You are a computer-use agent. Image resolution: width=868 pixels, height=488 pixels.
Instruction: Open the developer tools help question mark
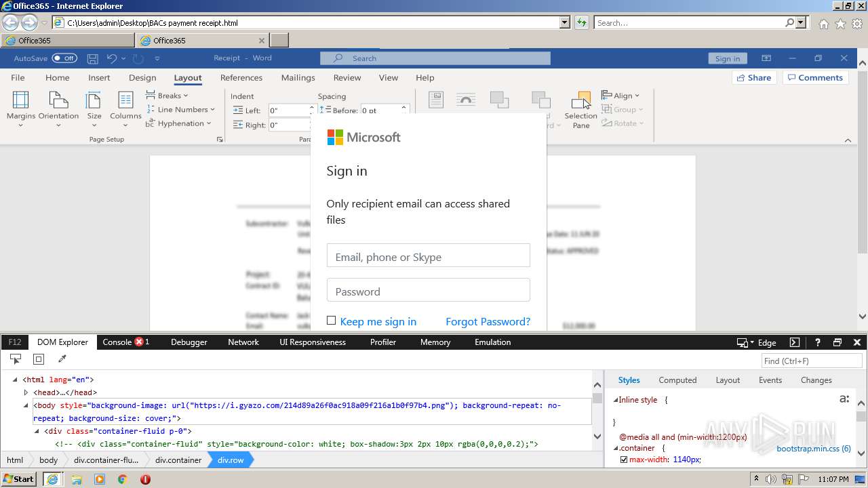[818, 342]
